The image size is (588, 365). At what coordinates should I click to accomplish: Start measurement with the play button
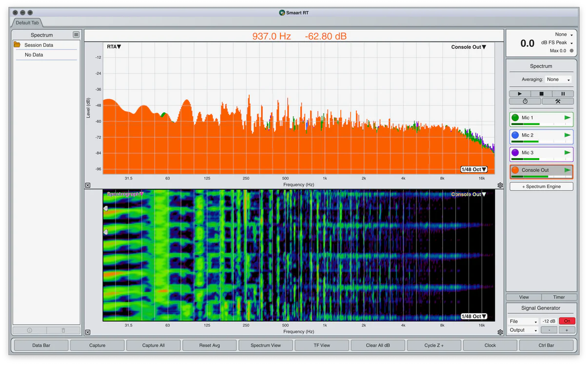click(520, 94)
